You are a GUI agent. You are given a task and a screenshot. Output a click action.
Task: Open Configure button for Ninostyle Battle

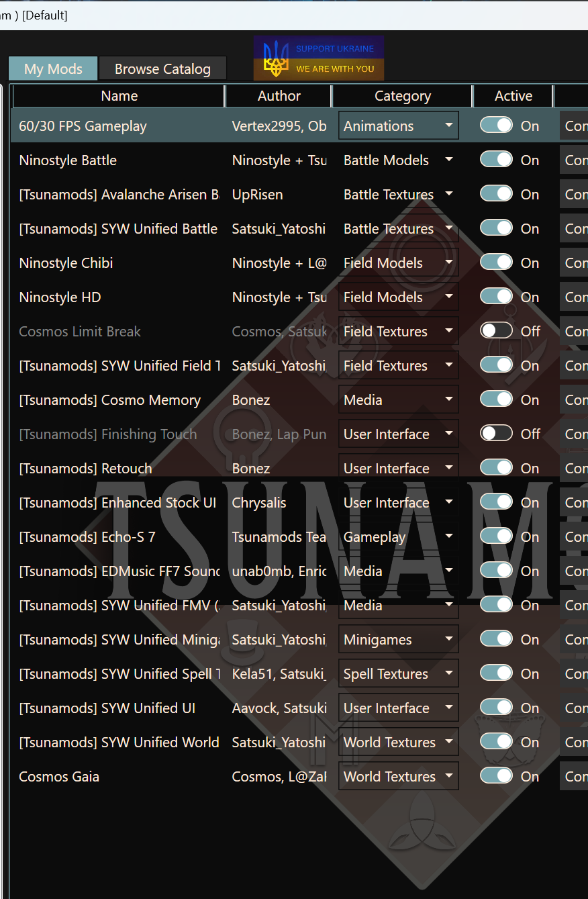[574, 160]
